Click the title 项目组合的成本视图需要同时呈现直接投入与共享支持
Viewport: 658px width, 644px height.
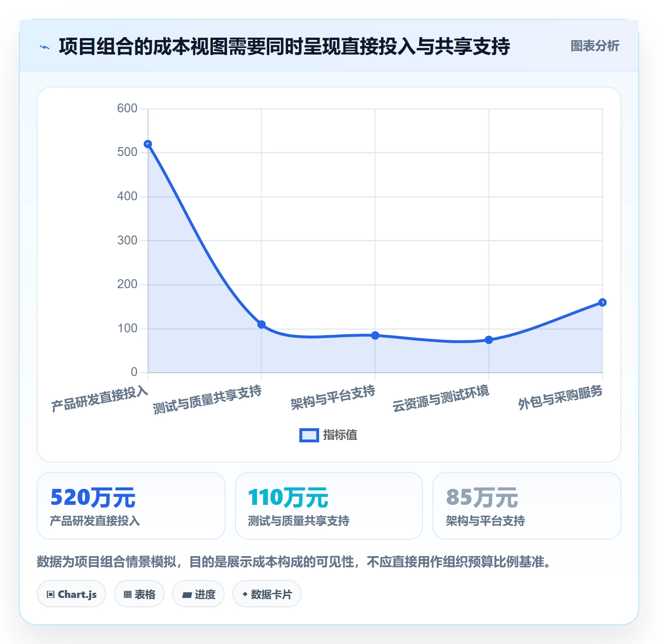284,47
